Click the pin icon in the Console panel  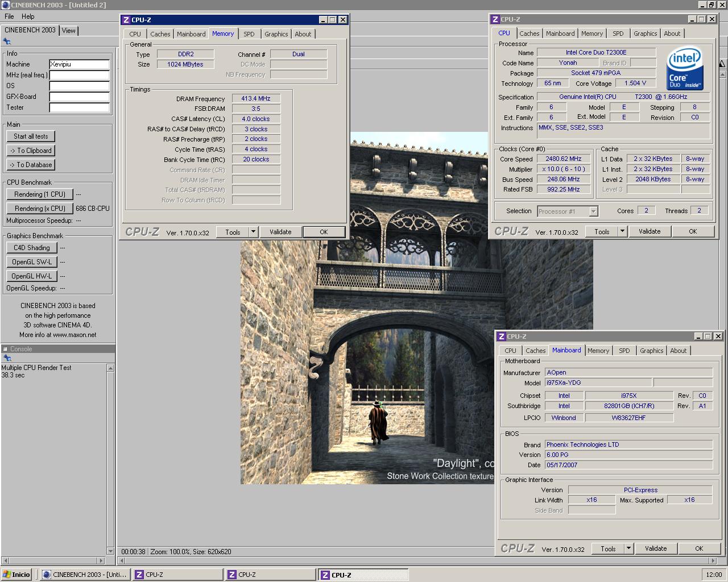pos(7,358)
